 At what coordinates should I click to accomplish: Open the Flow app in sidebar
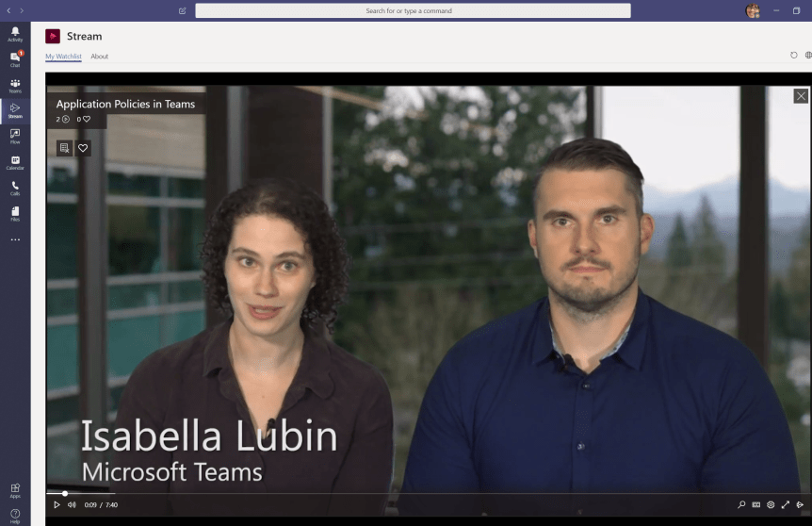15,137
